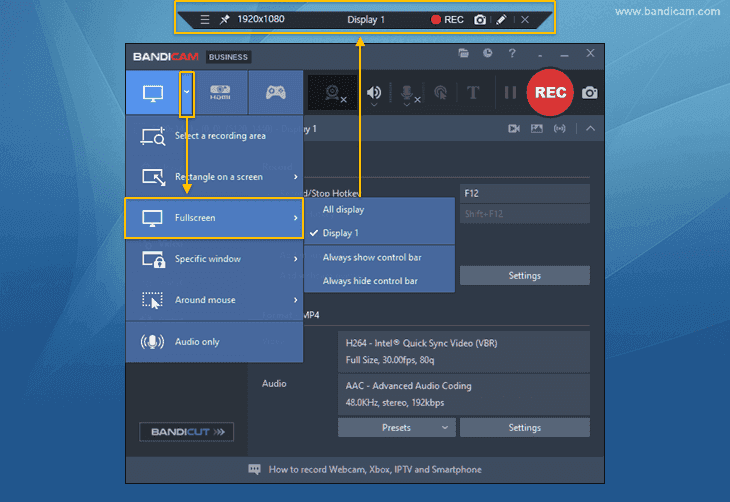Capture image with main camera icon
The width and height of the screenshot is (730, 502).
point(589,93)
